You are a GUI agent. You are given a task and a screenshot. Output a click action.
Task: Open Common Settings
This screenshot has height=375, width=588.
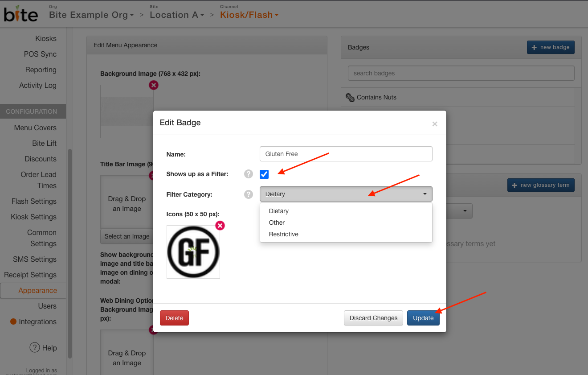[x=42, y=238]
